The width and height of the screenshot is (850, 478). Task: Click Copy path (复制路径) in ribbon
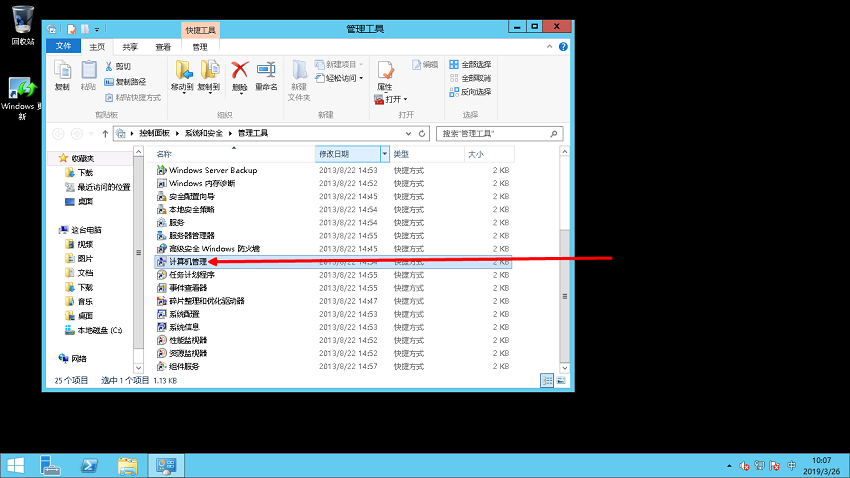[x=125, y=82]
